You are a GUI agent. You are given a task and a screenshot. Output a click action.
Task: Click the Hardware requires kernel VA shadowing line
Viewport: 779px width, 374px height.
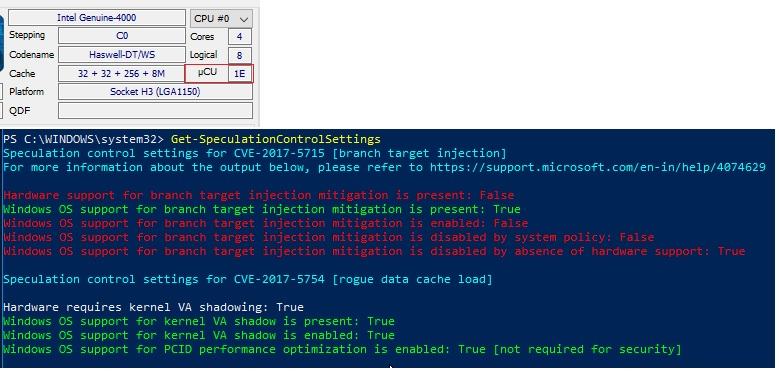(153, 307)
